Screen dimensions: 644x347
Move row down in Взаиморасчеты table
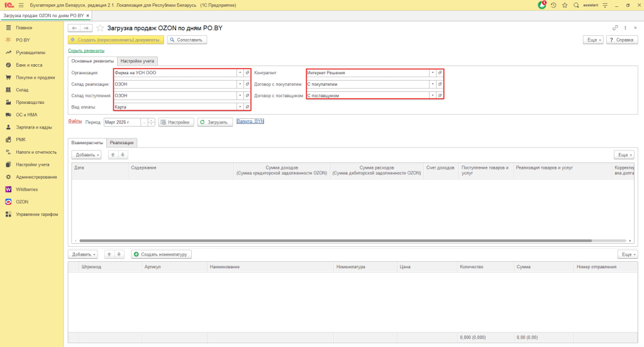pyautogui.click(x=123, y=155)
